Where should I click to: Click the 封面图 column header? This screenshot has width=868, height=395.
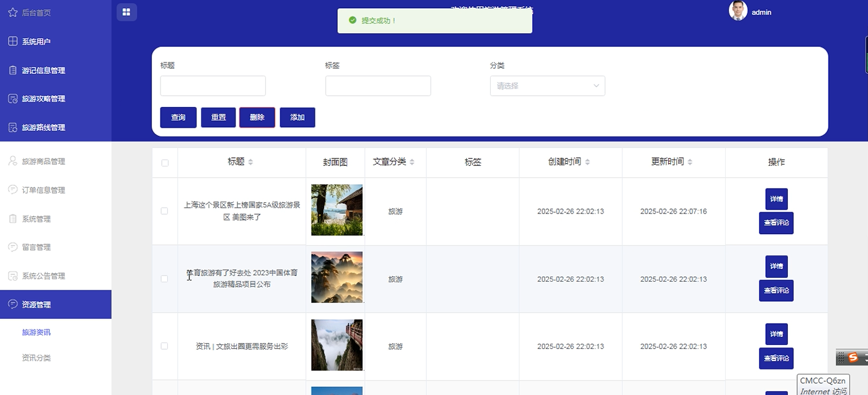tap(335, 162)
